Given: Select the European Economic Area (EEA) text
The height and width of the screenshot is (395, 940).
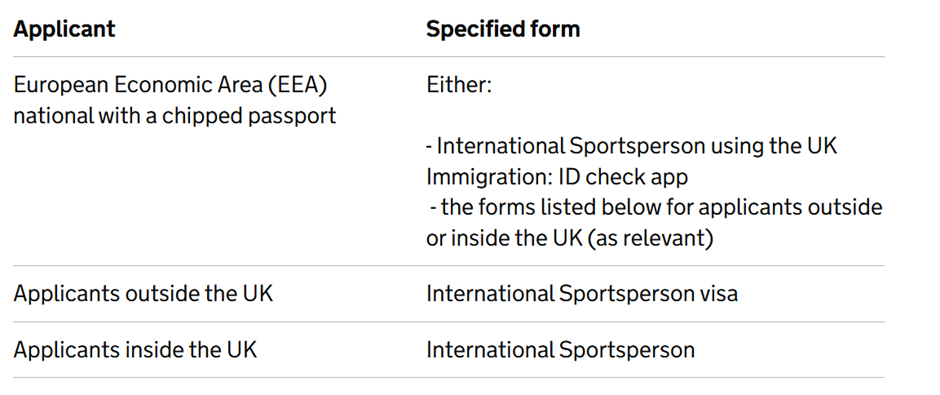Looking at the screenshot, I should [x=170, y=85].
